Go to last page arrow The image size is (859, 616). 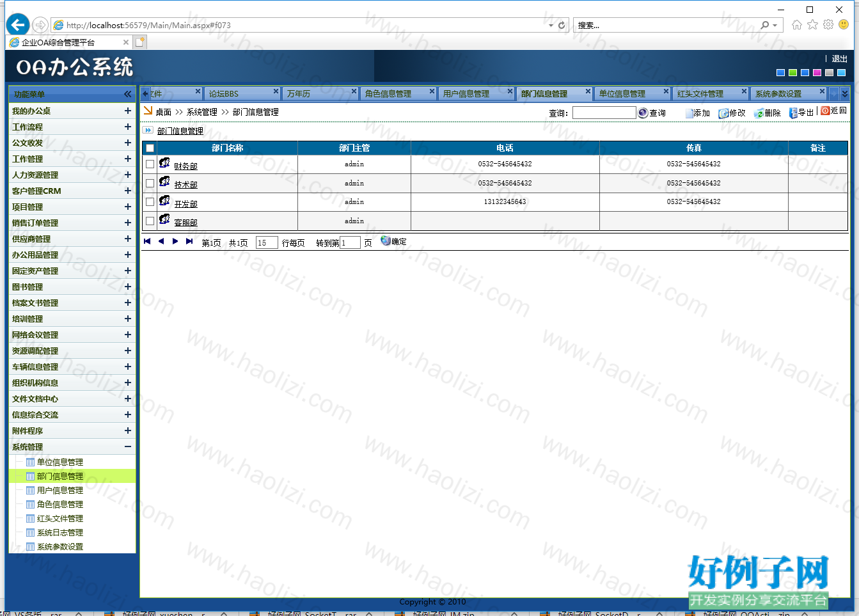pyautogui.click(x=189, y=241)
